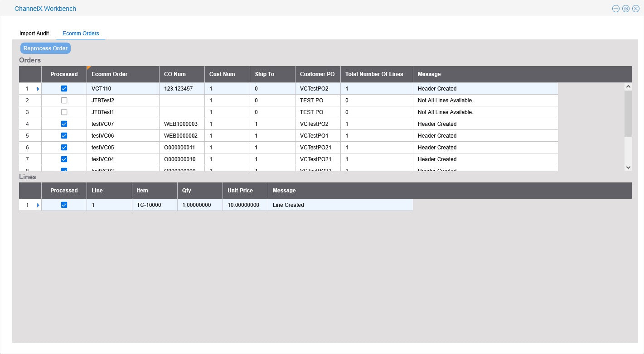Toggle Processed checkbox for line TC-10000
644x354 pixels.
(64, 205)
